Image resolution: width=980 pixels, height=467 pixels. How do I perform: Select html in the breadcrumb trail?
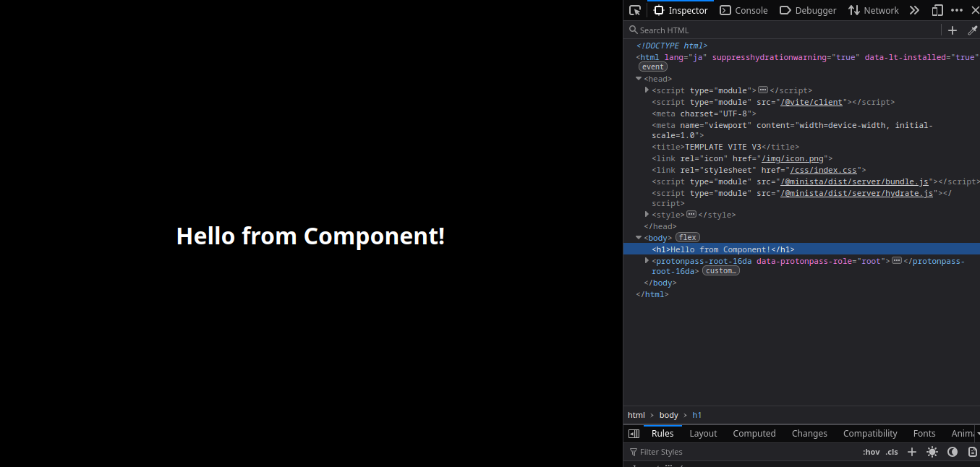636,415
